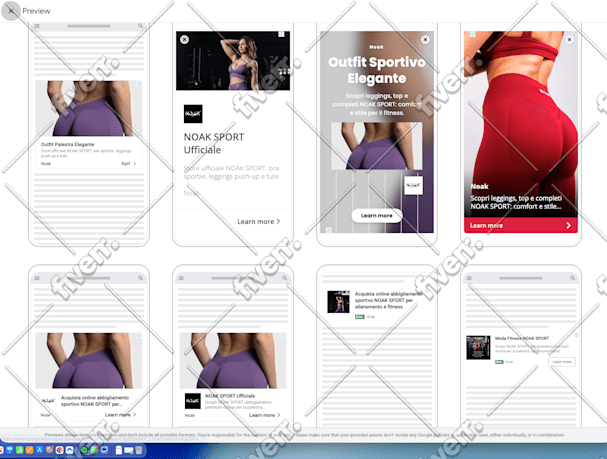This screenshot has height=459, width=607.
Task: Click Learn more in bottom NOAK SPORT Ufficiale ad
Action: pos(264,415)
